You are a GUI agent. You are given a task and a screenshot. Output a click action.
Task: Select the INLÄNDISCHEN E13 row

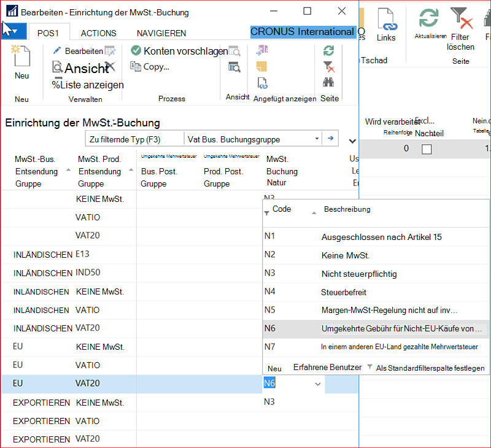[x=131, y=255]
